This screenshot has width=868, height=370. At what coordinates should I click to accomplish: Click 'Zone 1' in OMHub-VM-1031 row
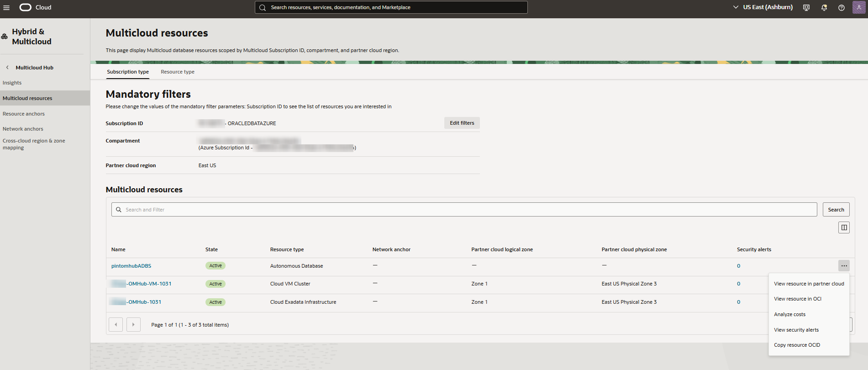point(479,284)
